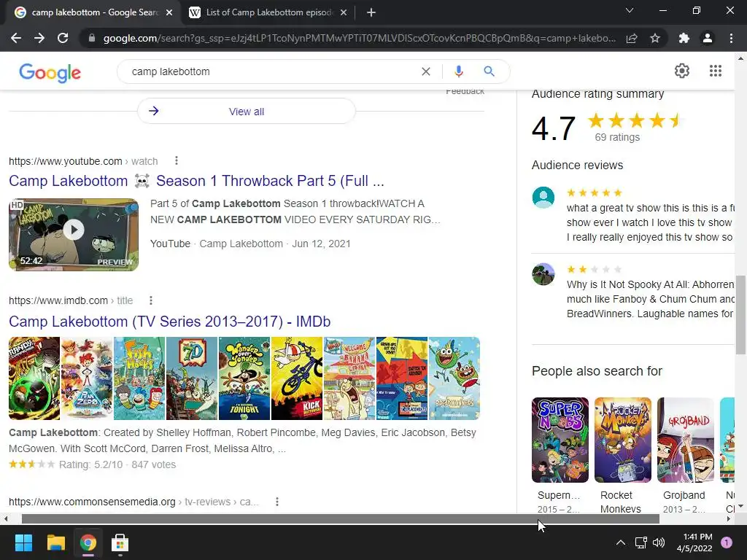Click the People also search for heading
This screenshot has width=747, height=560.
597,371
